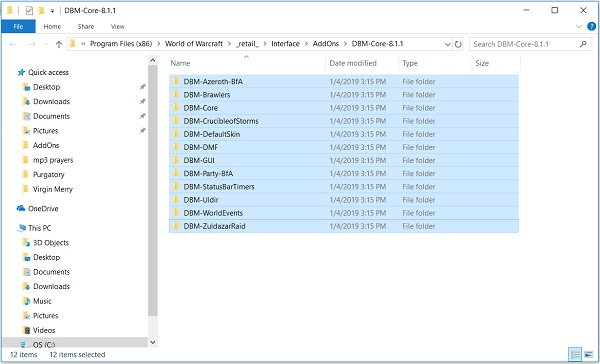Open AddOns folder in navigation pane
Screen dimensions: 600x364
click(46, 145)
